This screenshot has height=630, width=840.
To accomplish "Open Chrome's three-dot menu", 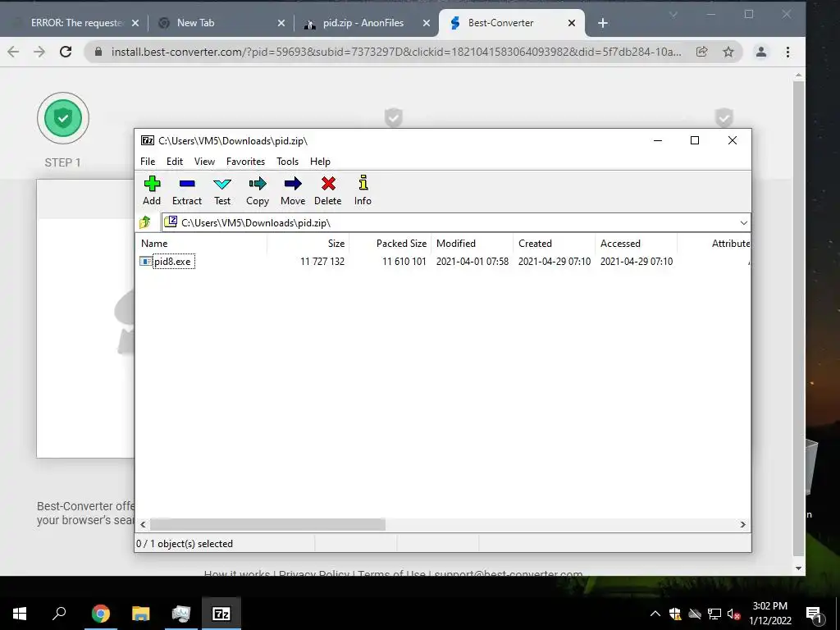I will [x=787, y=52].
